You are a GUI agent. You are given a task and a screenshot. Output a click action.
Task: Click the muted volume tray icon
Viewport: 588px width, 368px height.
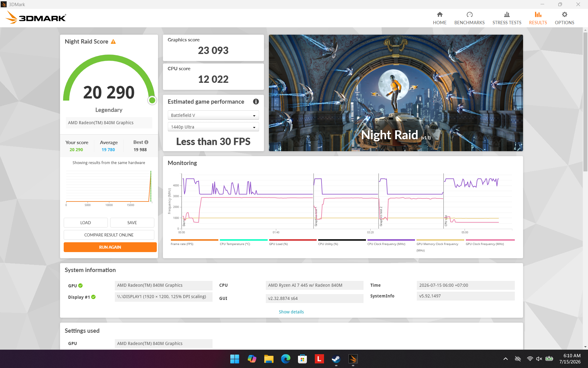539,359
